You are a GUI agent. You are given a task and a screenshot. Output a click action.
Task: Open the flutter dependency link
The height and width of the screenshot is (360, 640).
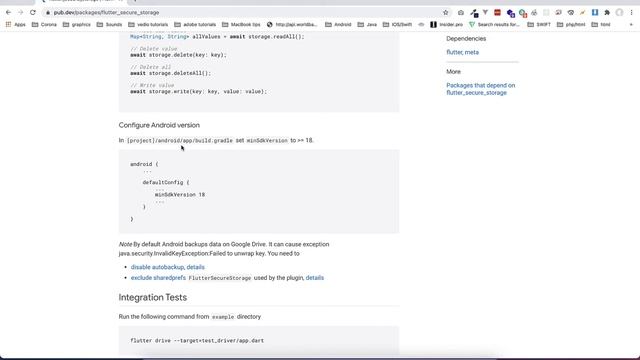(x=454, y=52)
